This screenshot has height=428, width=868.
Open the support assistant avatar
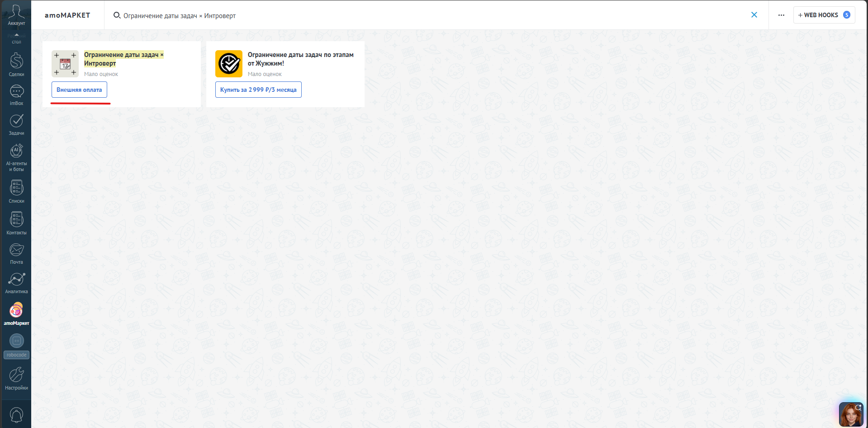[851, 414]
